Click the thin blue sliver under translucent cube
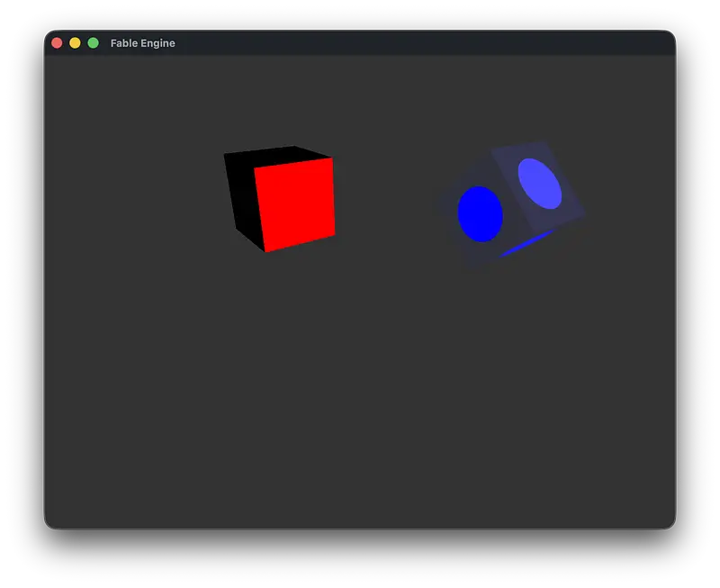 coord(528,243)
